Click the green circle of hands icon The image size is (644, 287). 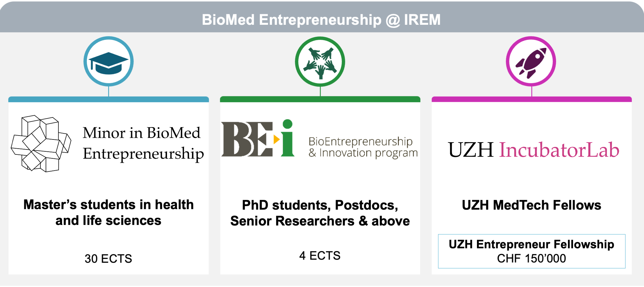pyautogui.click(x=320, y=62)
